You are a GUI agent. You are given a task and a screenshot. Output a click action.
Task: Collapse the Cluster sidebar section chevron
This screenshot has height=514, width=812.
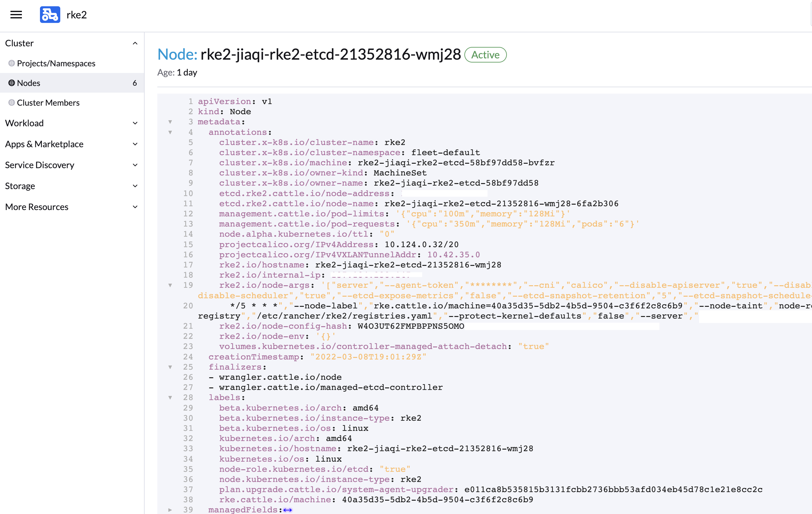(135, 43)
